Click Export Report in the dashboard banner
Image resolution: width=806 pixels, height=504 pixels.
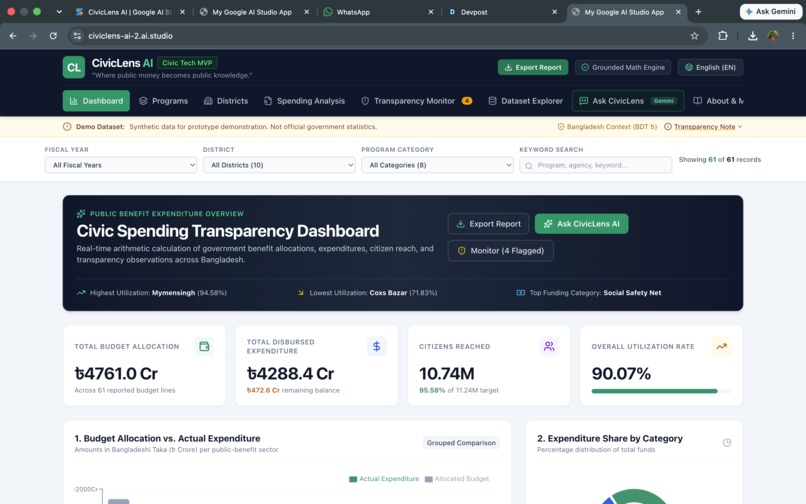coord(488,224)
